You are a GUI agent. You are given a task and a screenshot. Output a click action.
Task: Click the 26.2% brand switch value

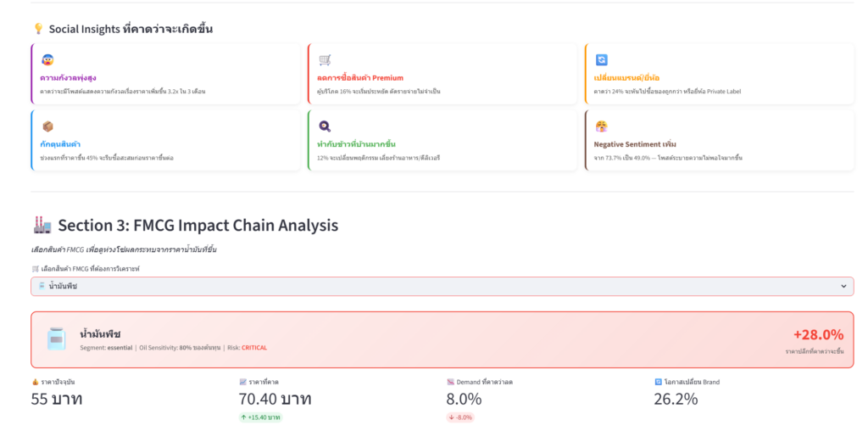tap(676, 399)
